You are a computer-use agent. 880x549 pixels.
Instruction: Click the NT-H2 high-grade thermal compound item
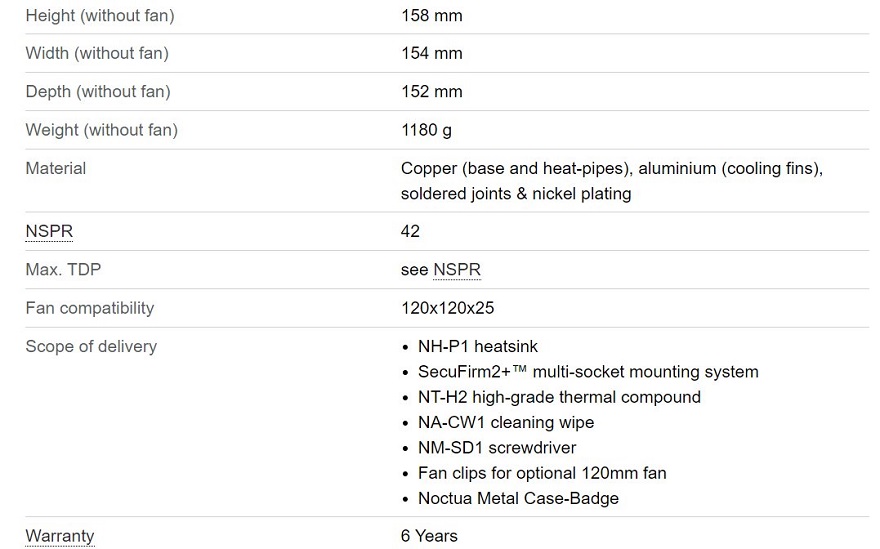pos(559,397)
